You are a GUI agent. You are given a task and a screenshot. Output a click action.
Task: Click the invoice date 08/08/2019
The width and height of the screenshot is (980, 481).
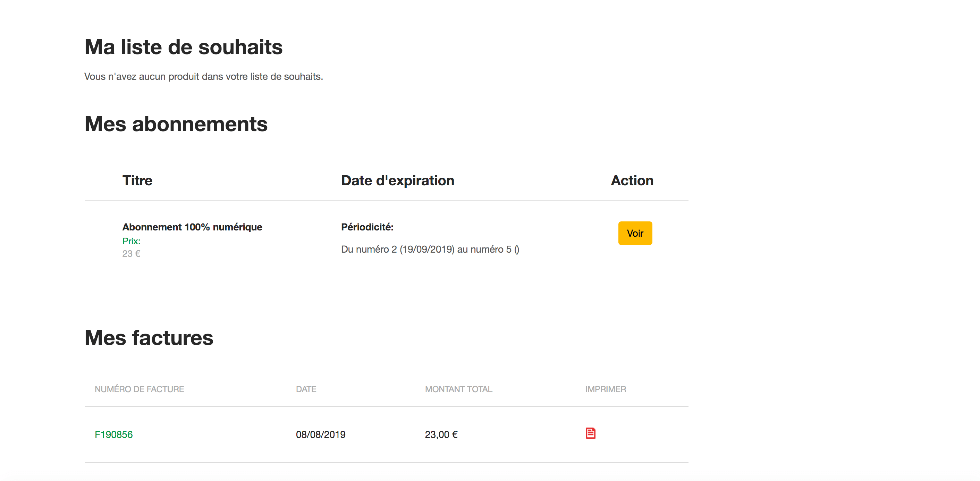click(320, 434)
